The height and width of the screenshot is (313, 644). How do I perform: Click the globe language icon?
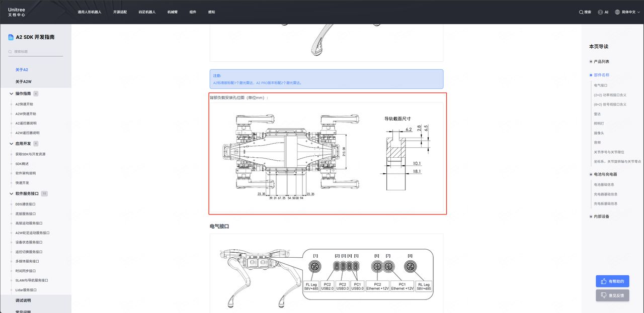coord(617,12)
